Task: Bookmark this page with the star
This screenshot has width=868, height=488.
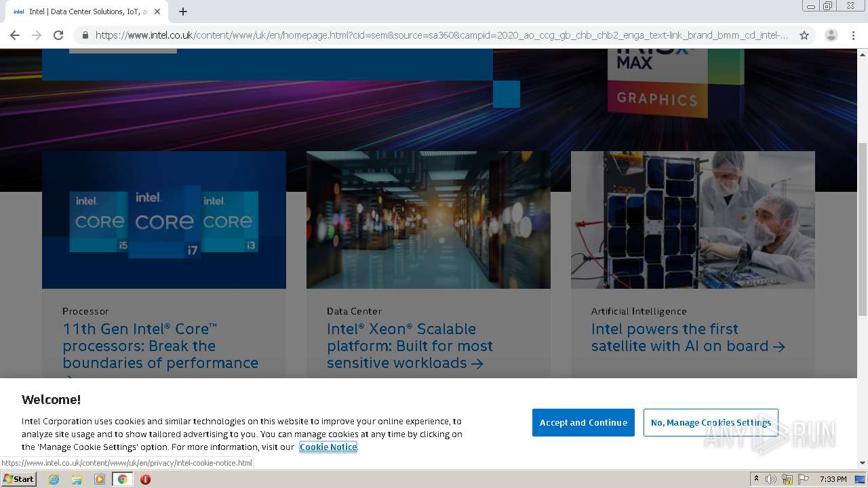Action: [804, 35]
